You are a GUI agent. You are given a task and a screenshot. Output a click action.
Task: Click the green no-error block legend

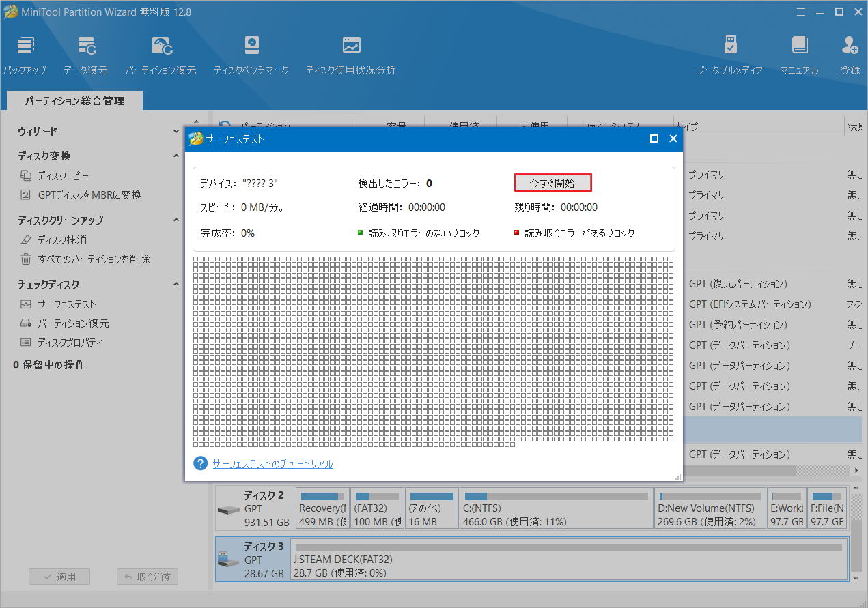click(x=419, y=233)
